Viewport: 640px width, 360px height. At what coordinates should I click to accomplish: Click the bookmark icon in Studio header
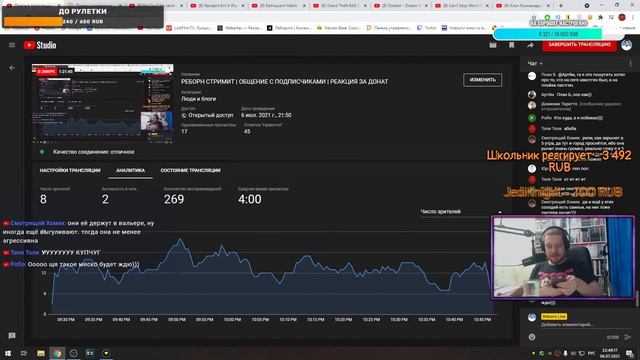[511, 45]
